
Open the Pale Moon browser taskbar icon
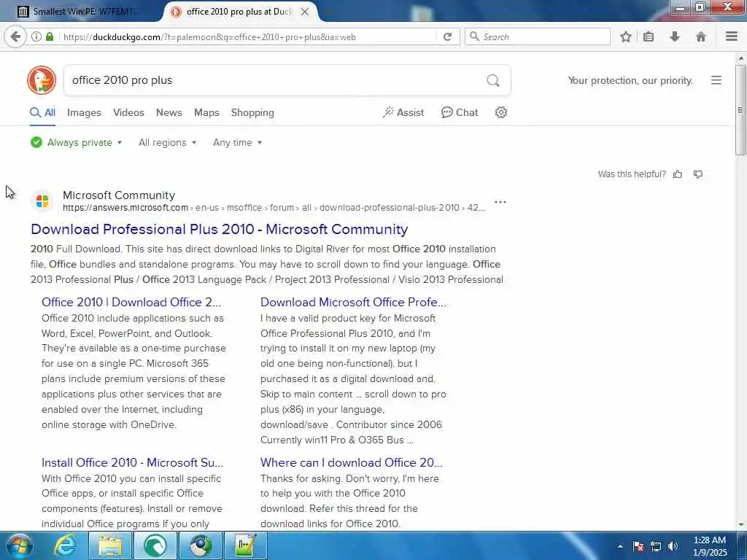[201, 545]
